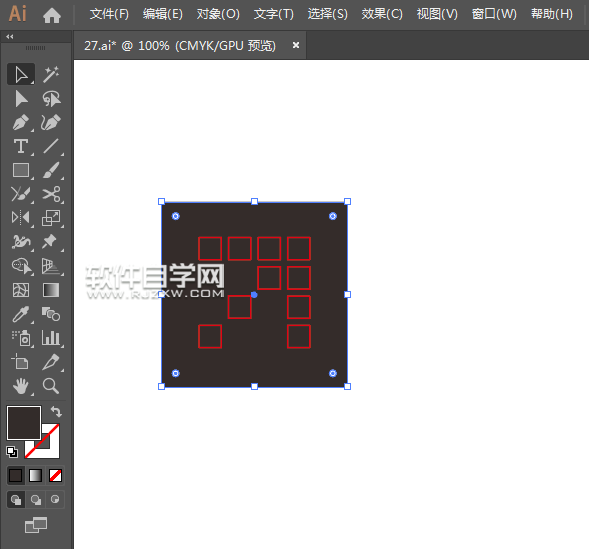
Task: Open the 对象(O) menu
Action: click(218, 14)
